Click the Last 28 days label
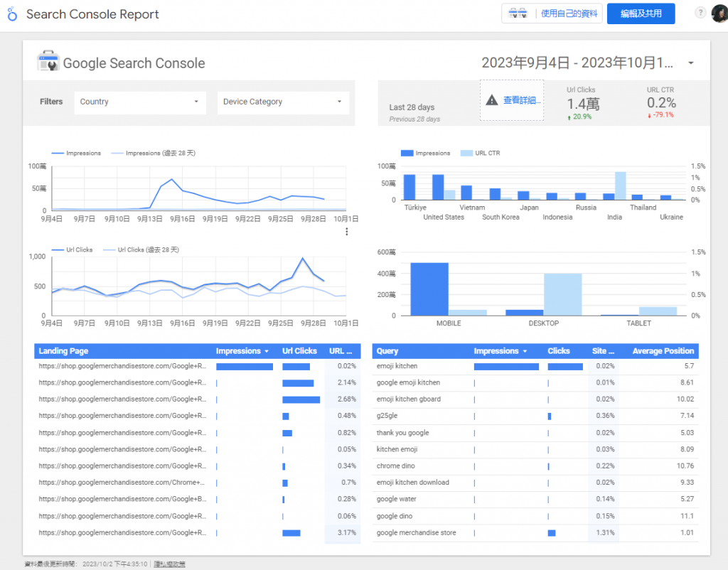The image size is (728, 570). coord(412,107)
